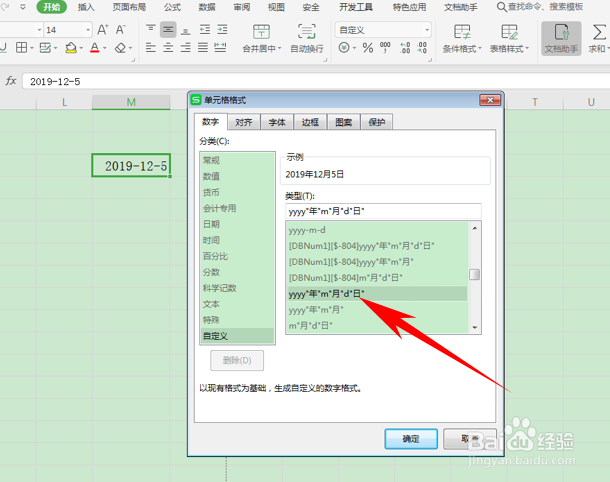Select the yyyy"年"m"月" format entry
This screenshot has width=610, height=482.
tap(377, 310)
